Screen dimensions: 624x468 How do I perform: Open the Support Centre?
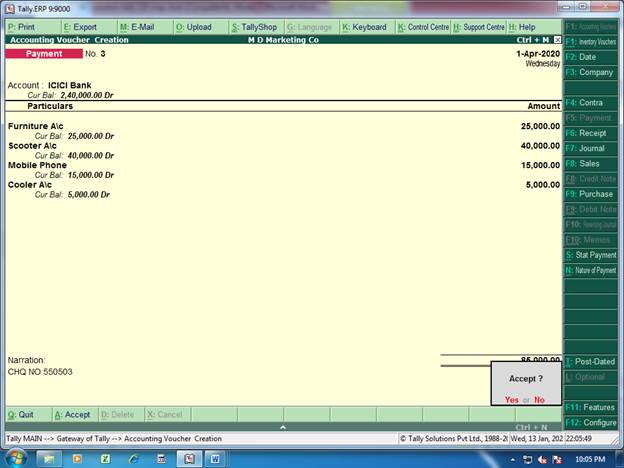click(479, 27)
